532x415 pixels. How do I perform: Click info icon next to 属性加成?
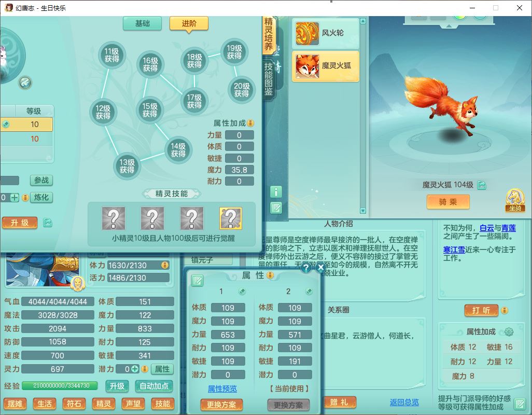[x=250, y=123]
